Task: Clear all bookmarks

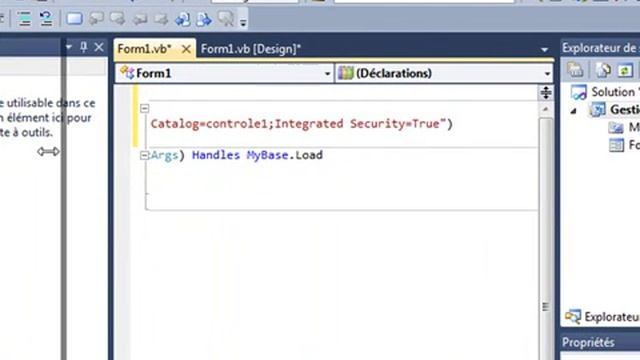Action: point(226,18)
